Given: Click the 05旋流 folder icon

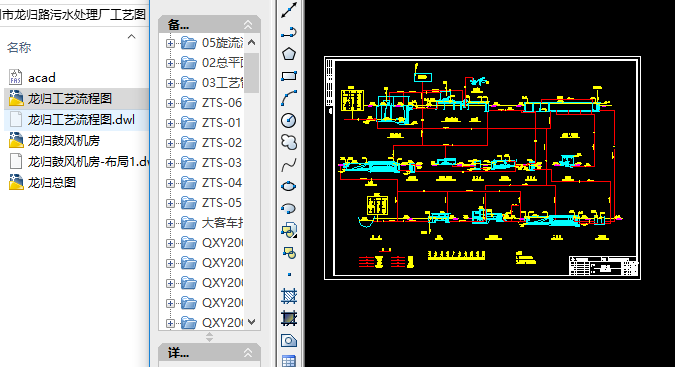Looking at the screenshot, I should 189,43.
